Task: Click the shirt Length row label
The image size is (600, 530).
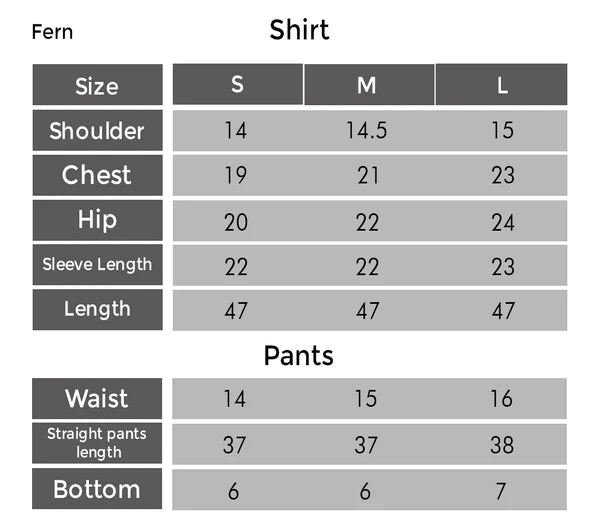Action: pos(97,309)
